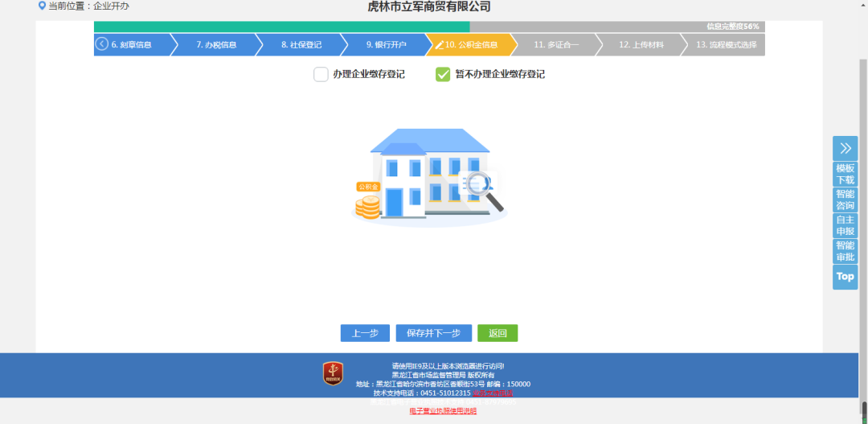Viewport: 868px width, 424px height.
Task: Click the green information completeness progress bar
Action: (x=282, y=27)
